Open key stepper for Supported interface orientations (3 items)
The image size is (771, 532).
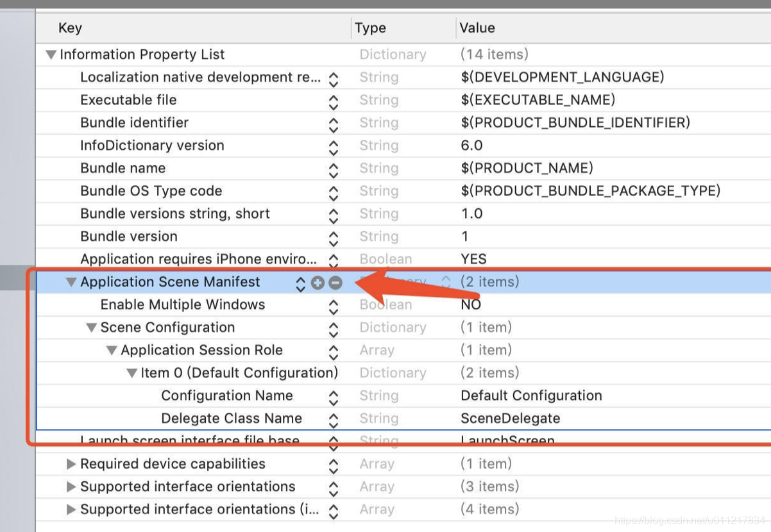tap(334, 489)
